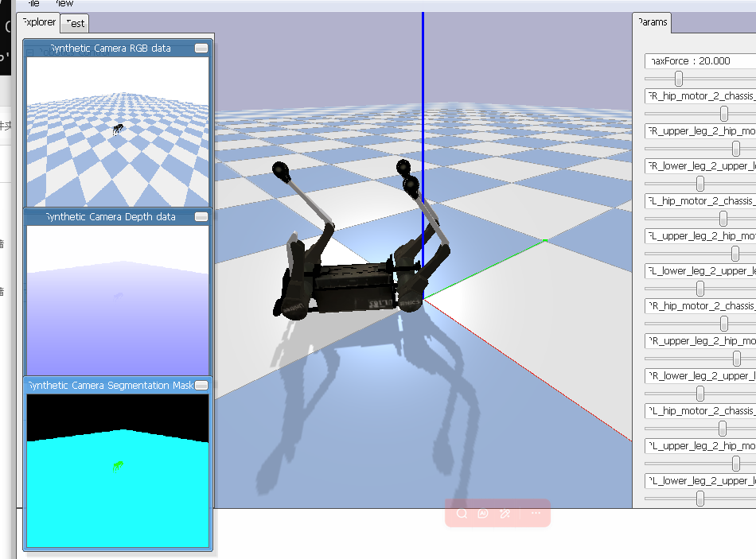Image resolution: width=756 pixels, height=559 pixels.
Task: Click the RL_hip_motor_2_chassis slider handle
Action: pos(723,429)
